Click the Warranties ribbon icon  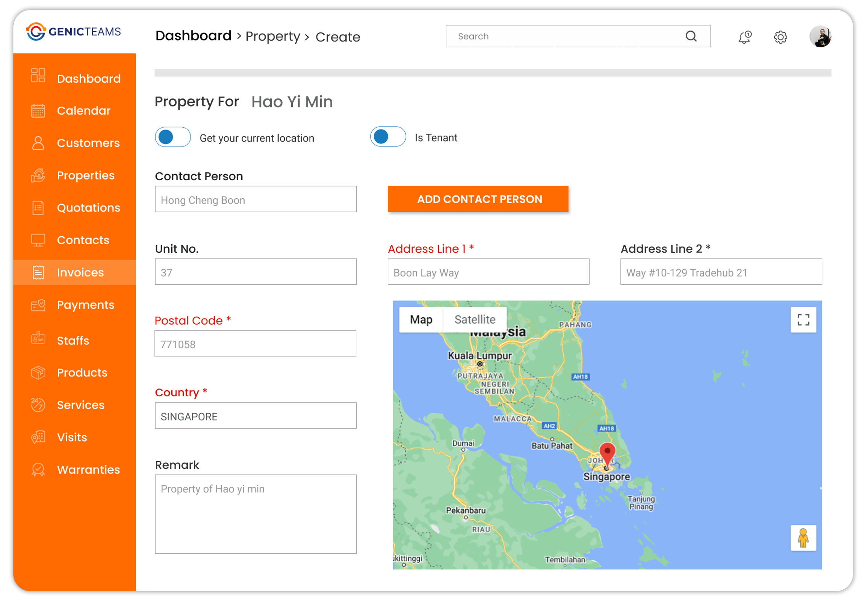click(38, 470)
